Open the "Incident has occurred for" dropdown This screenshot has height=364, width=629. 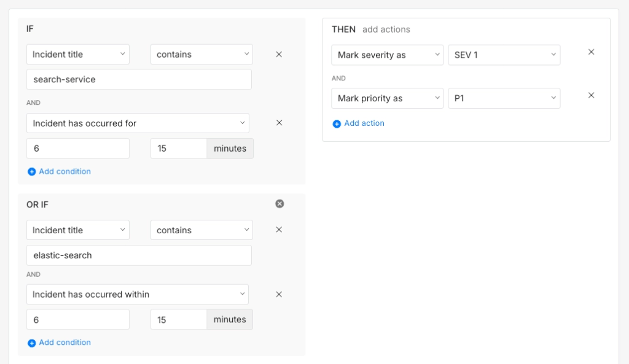pos(138,123)
